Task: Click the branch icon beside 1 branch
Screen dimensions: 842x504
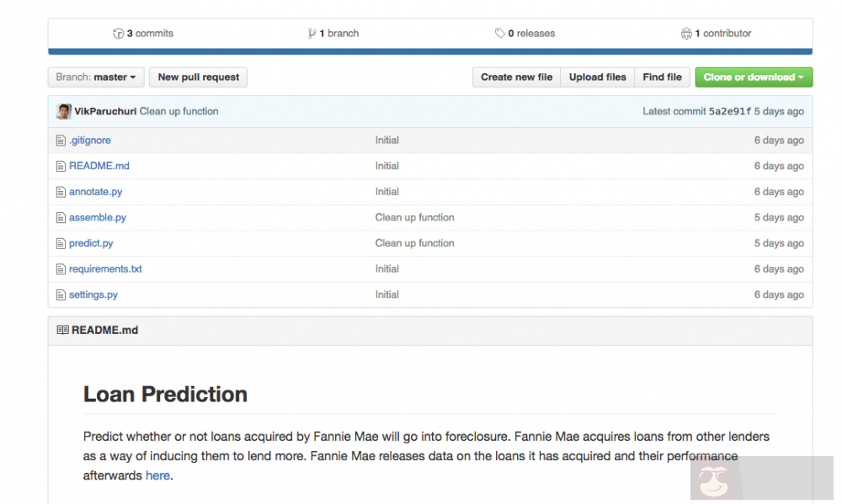Action: point(312,34)
